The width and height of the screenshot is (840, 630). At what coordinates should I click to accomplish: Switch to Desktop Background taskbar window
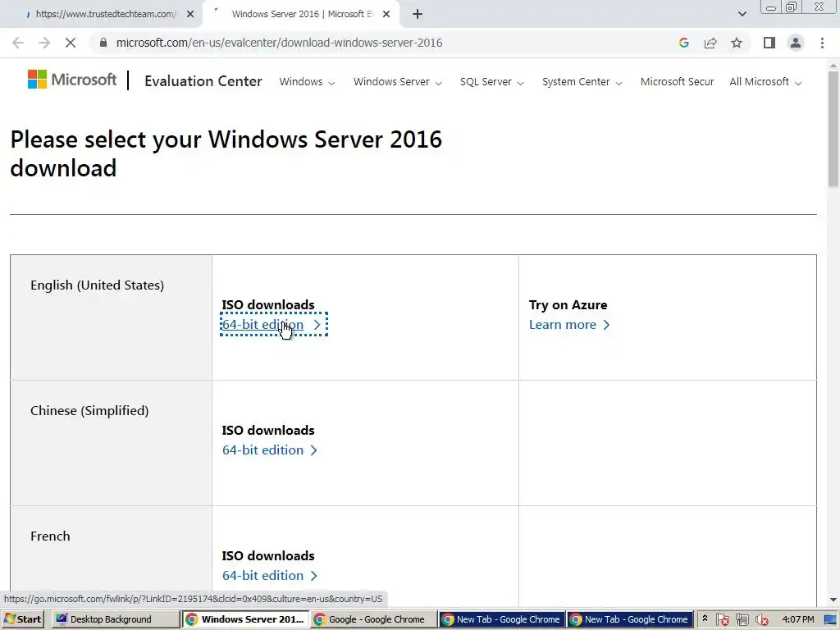[x=116, y=619]
